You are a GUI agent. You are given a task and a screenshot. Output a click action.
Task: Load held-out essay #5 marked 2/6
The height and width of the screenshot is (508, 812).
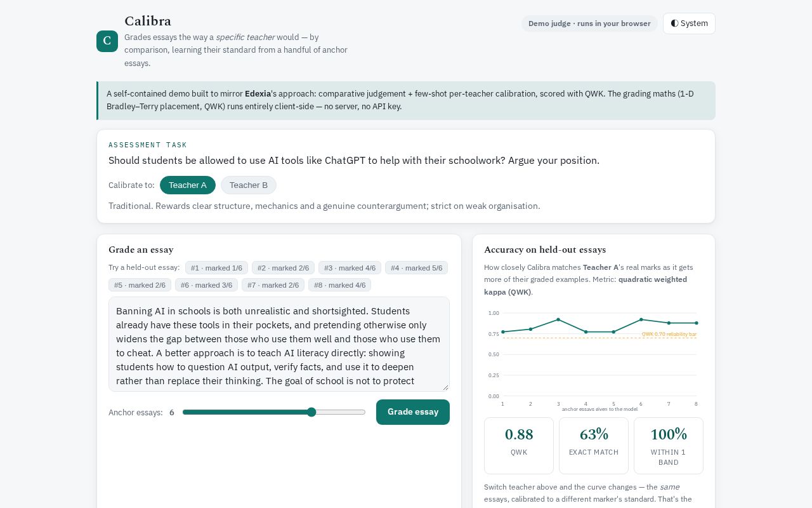[x=140, y=285]
